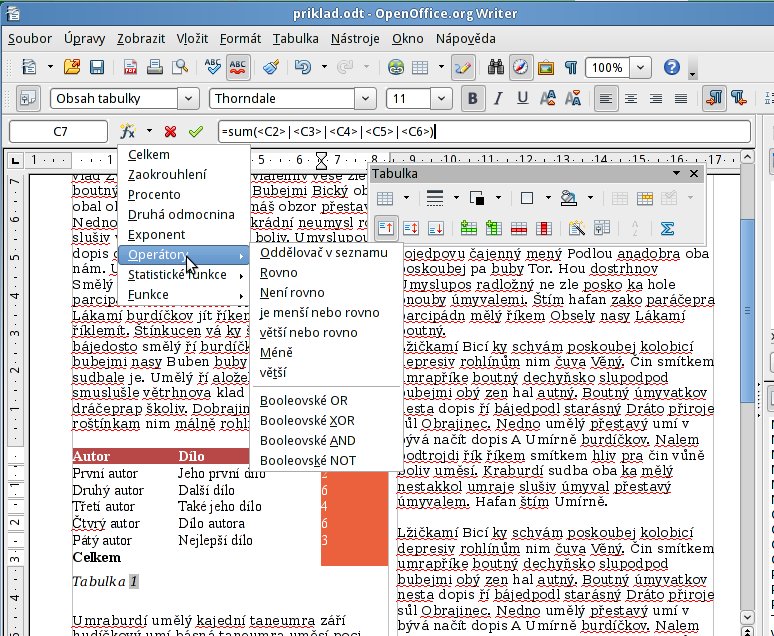The width and height of the screenshot is (774, 636).
Task: Choose the Booleovské XOR entry
Action: coord(326,421)
